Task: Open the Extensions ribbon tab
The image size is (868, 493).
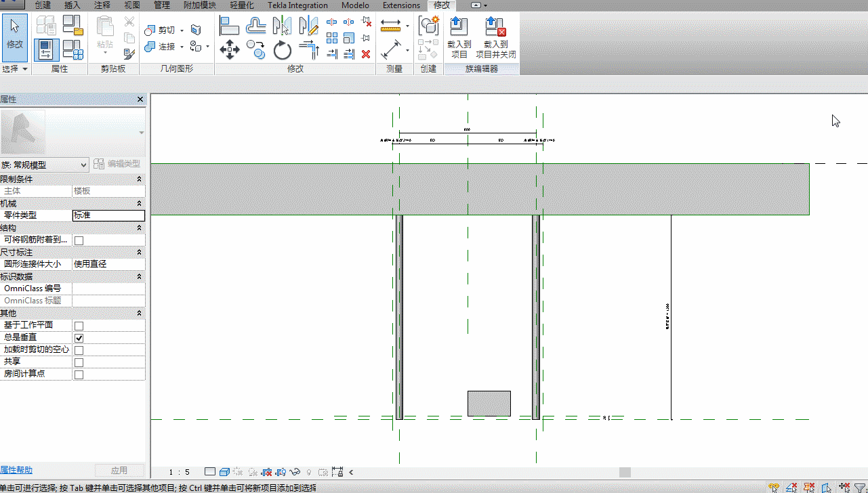Action: (401, 5)
